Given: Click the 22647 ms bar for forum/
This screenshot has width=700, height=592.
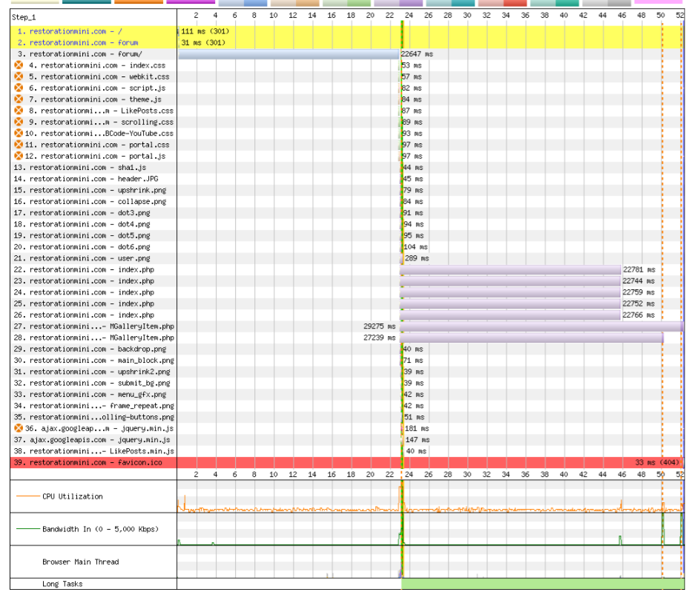Looking at the screenshot, I should click(x=288, y=54).
